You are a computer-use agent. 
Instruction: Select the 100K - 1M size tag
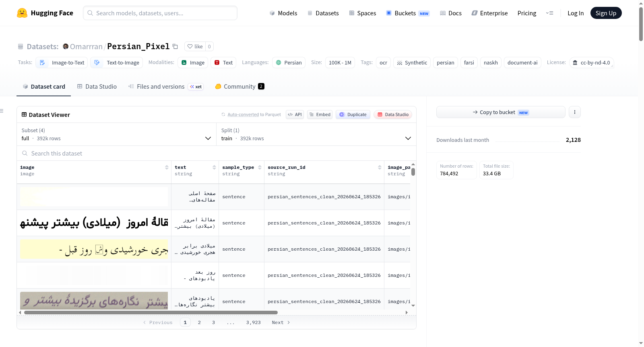(x=340, y=62)
